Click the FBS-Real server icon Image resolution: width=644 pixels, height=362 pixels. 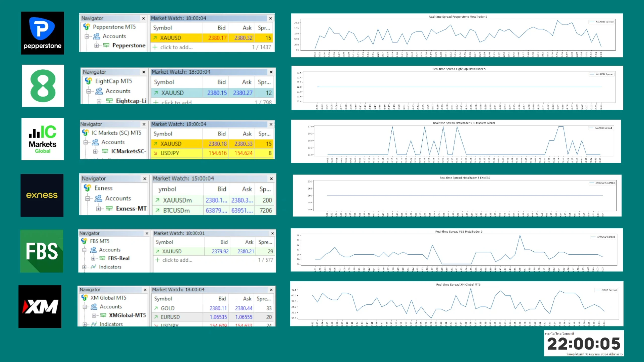(x=102, y=258)
